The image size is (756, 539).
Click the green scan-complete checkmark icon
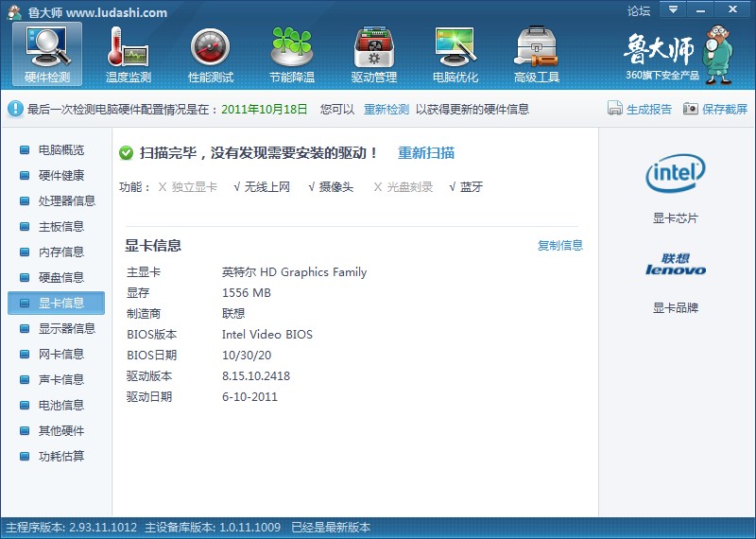(x=126, y=153)
